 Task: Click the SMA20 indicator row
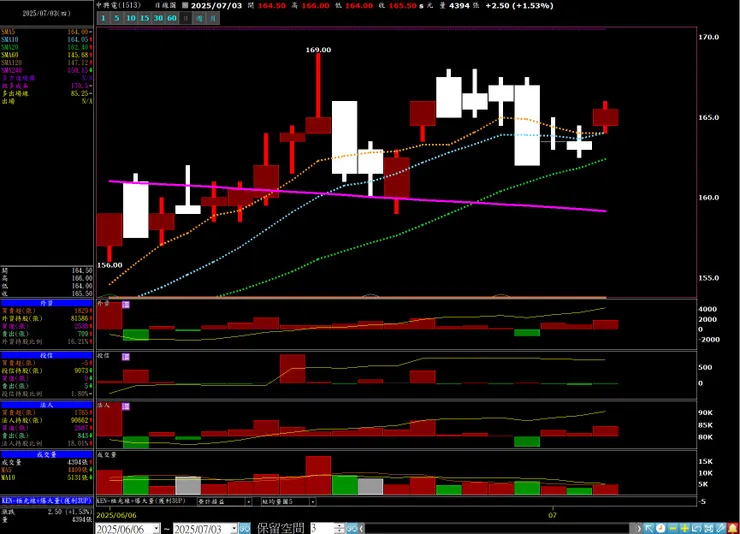click(46, 47)
